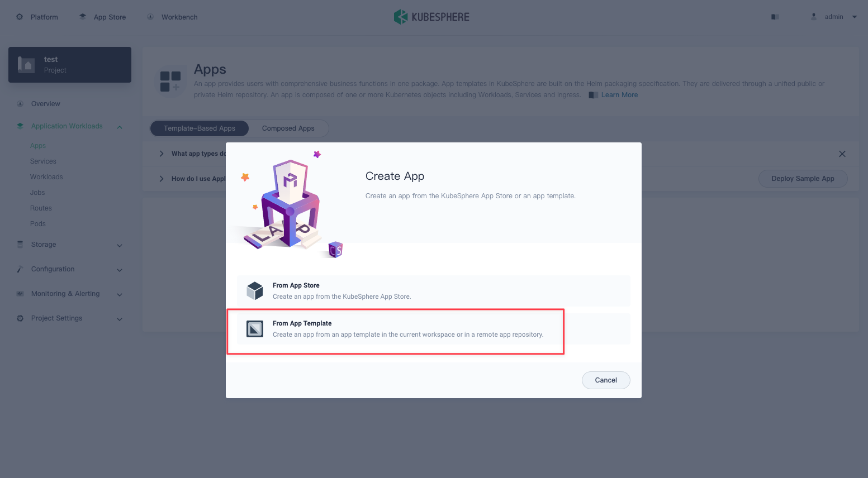Click the Deploy Sample App button
The width and height of the screenshot is (868, 478).
803,179
